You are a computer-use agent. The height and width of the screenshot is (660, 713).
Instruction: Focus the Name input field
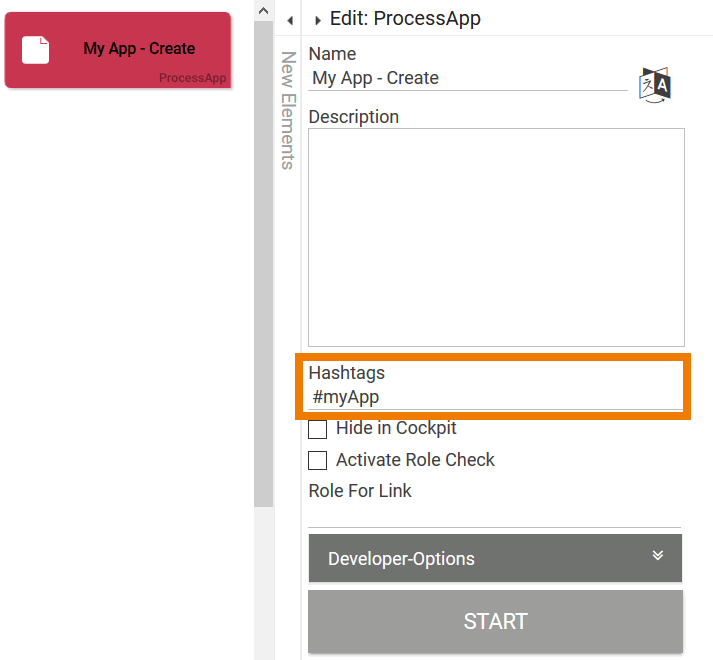(468, 78)
